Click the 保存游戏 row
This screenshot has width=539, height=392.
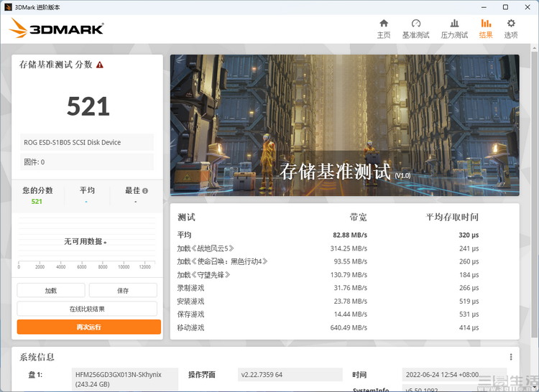[x=328, y=314]
